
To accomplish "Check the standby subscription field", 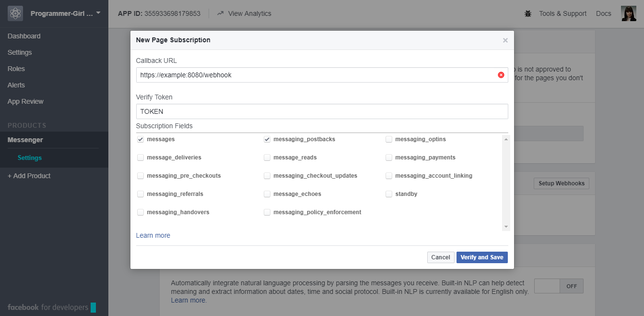I will tap(389, 194).
